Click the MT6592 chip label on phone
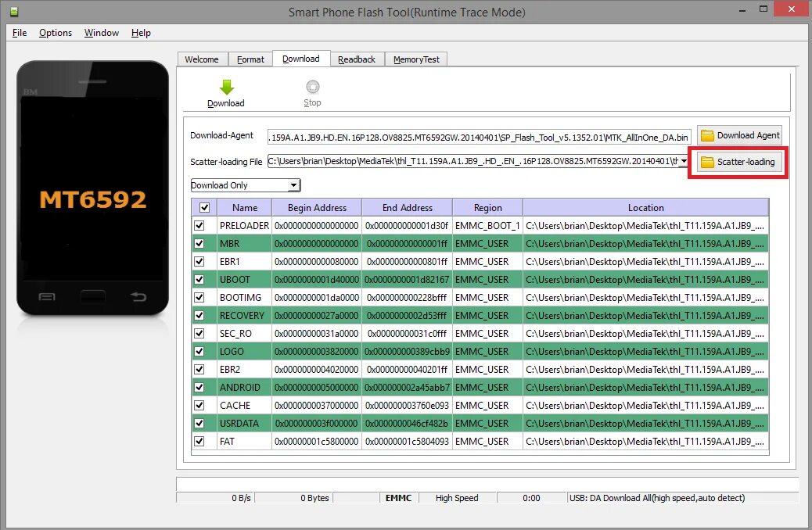Viewport: 812px width, 530px height. coord(93,200)
